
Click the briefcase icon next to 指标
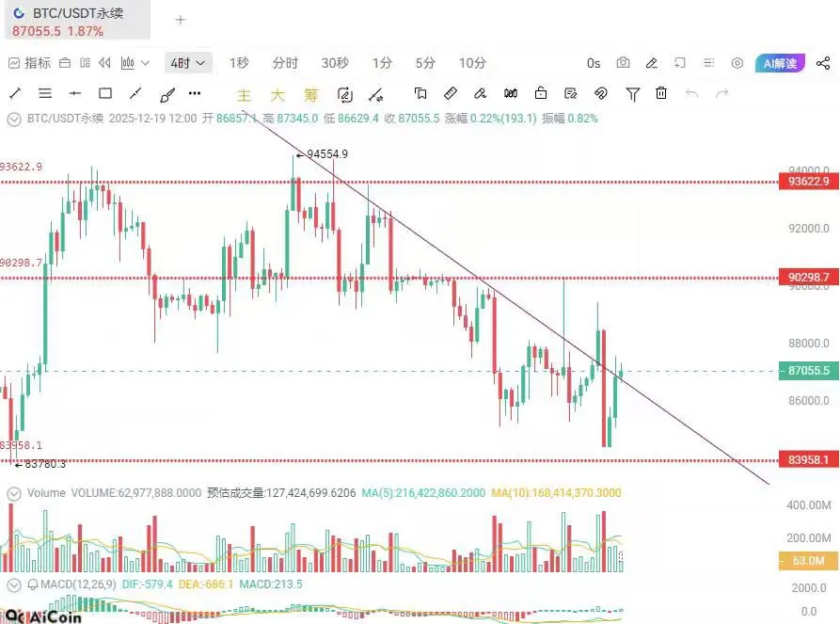tap(65, 63)
